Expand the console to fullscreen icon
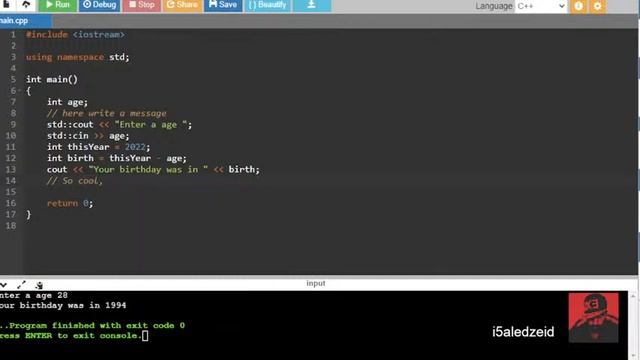The image size is (640, 360). (21, 284)
